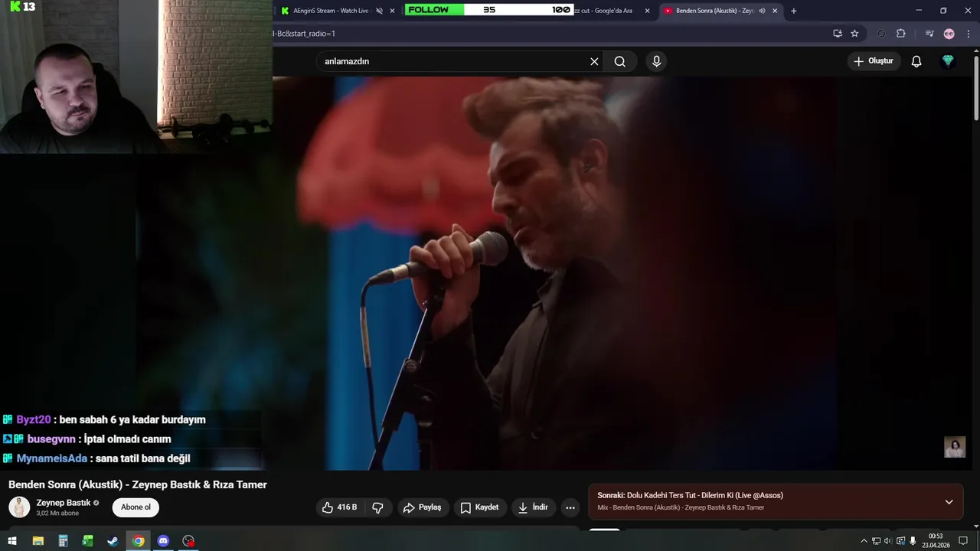This screenshot has width=980, height=551.
Task: Clear the YouTube search box text
Action: [x=594, y=61]
